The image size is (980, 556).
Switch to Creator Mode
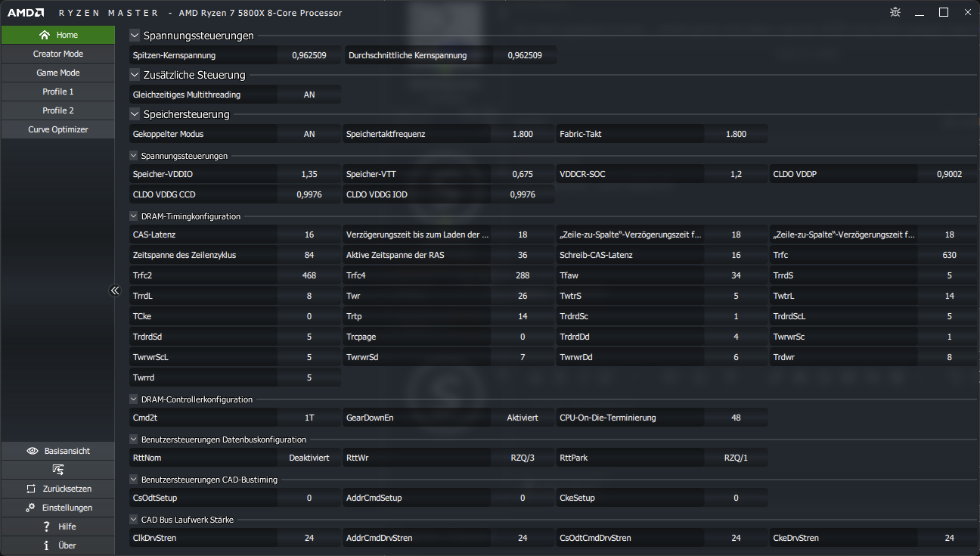pos(57,54)
